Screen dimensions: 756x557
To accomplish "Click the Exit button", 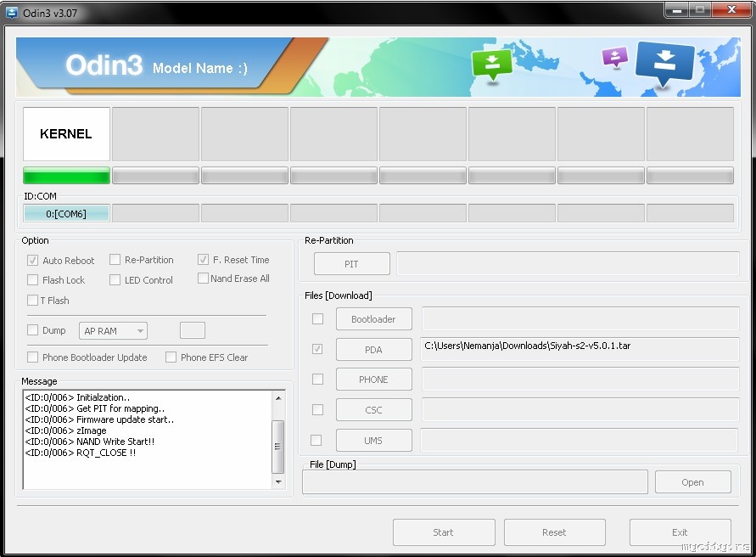I will [680, 532].
